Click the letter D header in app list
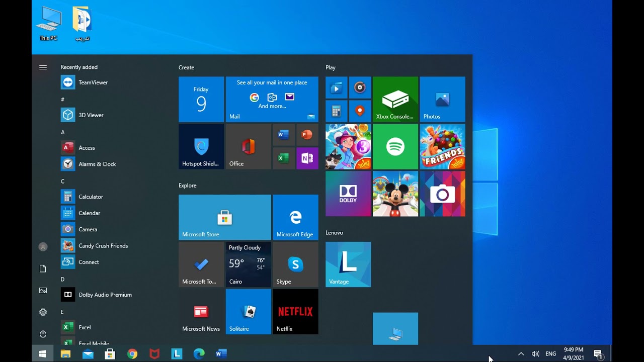The image size is (644, 362). (63, 279)
